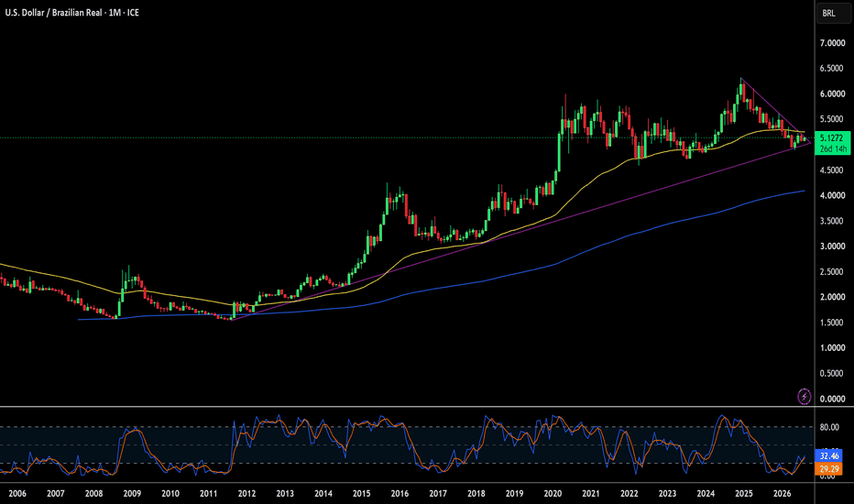Click the 2018 label on time axis
The width and height of the screenshot is (854, 504).
[x=476, y=494]
